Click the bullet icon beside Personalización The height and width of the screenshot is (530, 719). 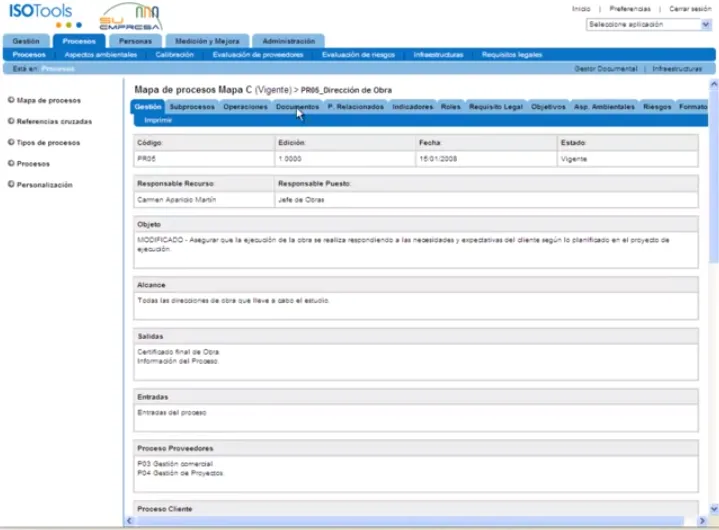11,184
